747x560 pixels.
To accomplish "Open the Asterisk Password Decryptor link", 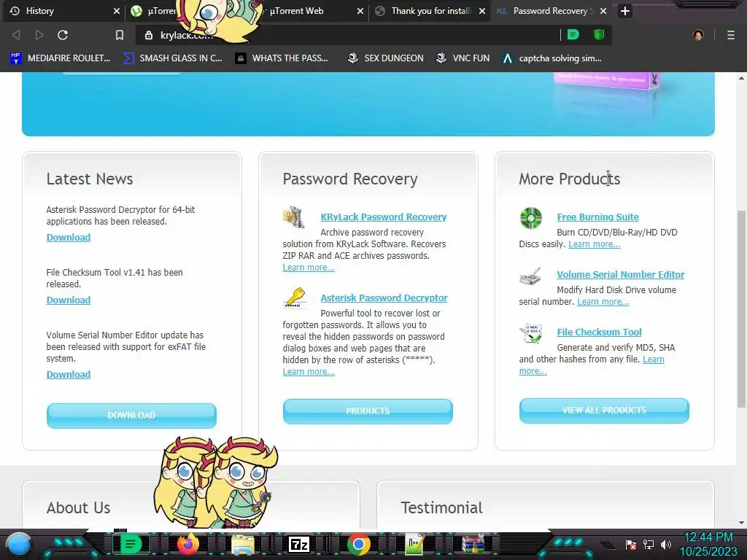I will click(384, 297).
